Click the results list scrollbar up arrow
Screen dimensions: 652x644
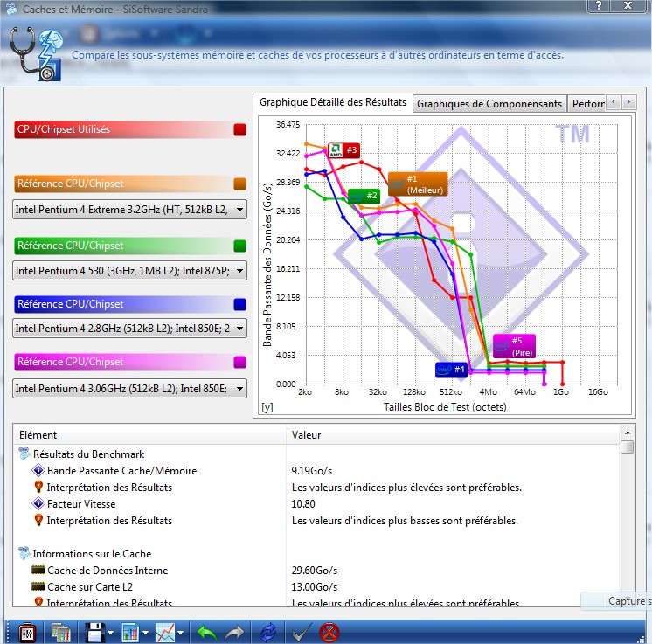click(x=628, y=433)
